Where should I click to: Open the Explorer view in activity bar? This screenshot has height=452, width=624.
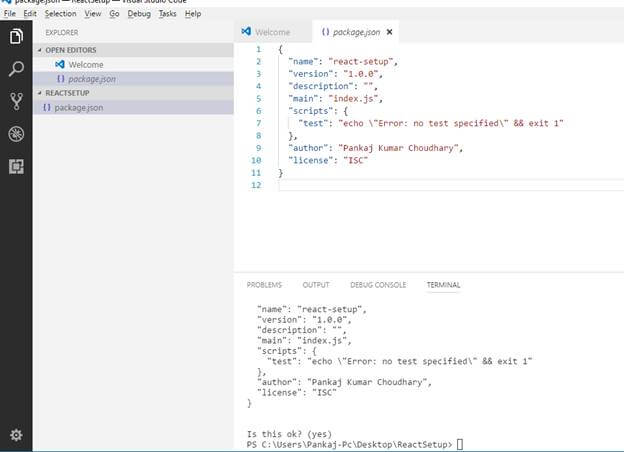[15, 37]
